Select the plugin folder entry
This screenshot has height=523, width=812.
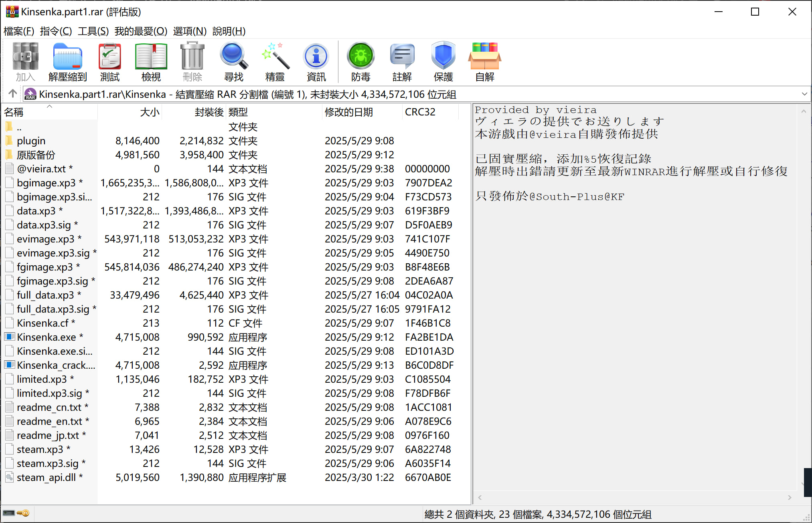(x=31, y=141)
